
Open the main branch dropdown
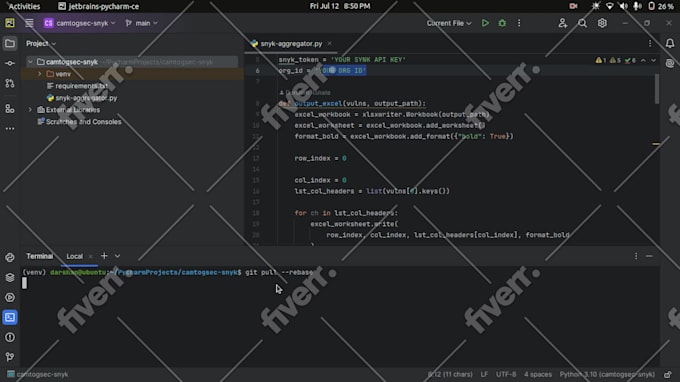point(141,23)
